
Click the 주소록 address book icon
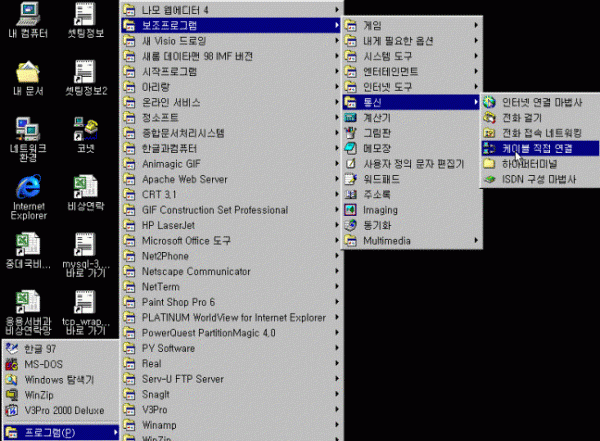pyautogui.click(x=350, y=194)
